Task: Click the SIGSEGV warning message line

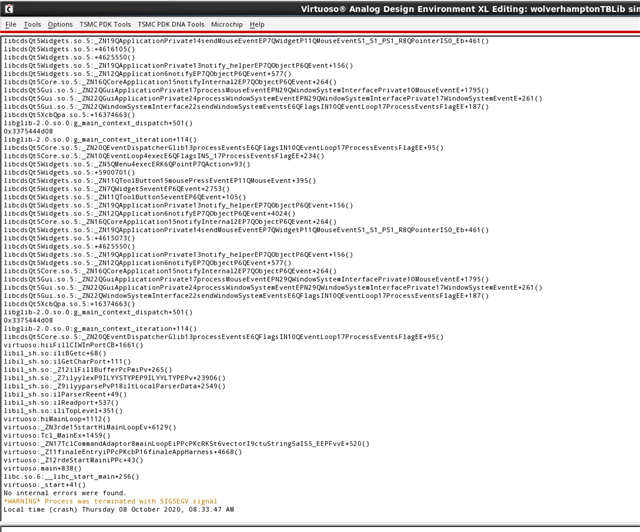Action: (110, 501)
